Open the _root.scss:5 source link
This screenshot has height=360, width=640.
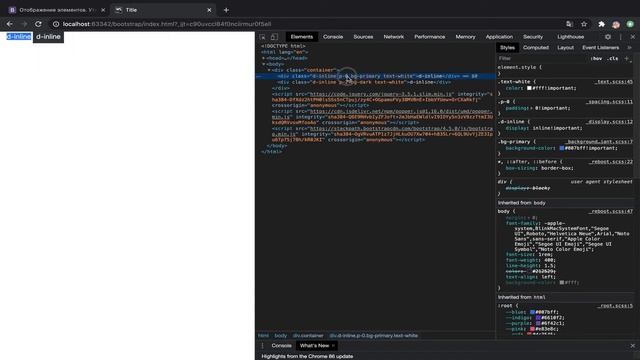pos(615,306)
